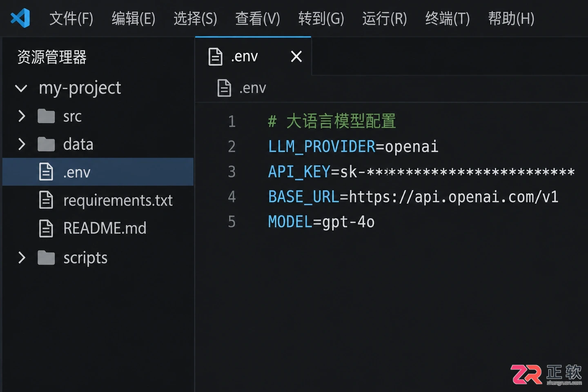Click the value openai on line 2
588x392 pixels.
[x=412, y=147]
